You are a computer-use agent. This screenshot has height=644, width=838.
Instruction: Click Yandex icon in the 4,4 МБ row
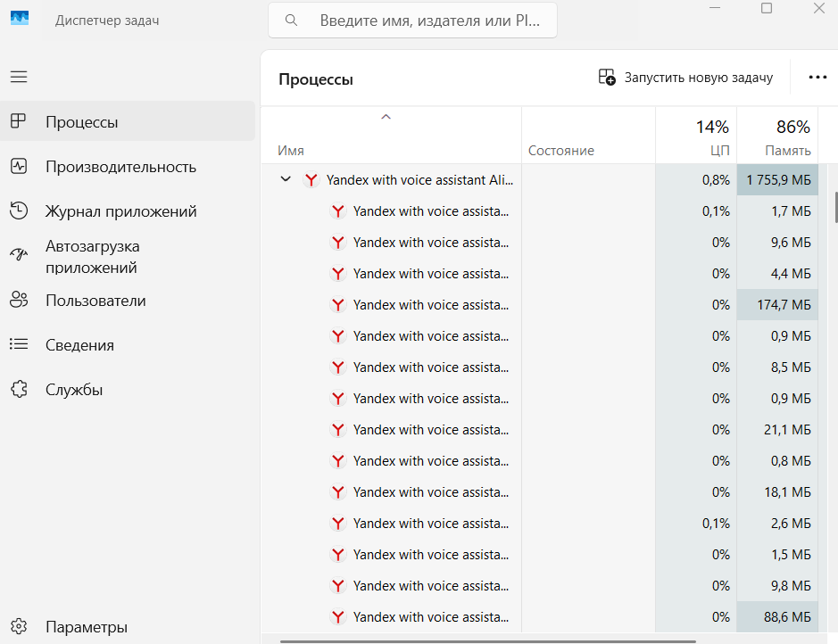337,274
